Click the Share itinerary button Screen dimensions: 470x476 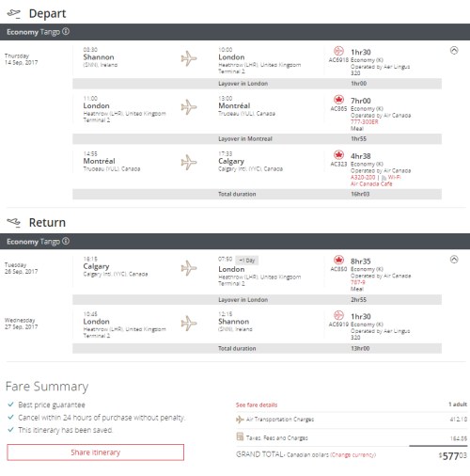[x=96, y=452]
